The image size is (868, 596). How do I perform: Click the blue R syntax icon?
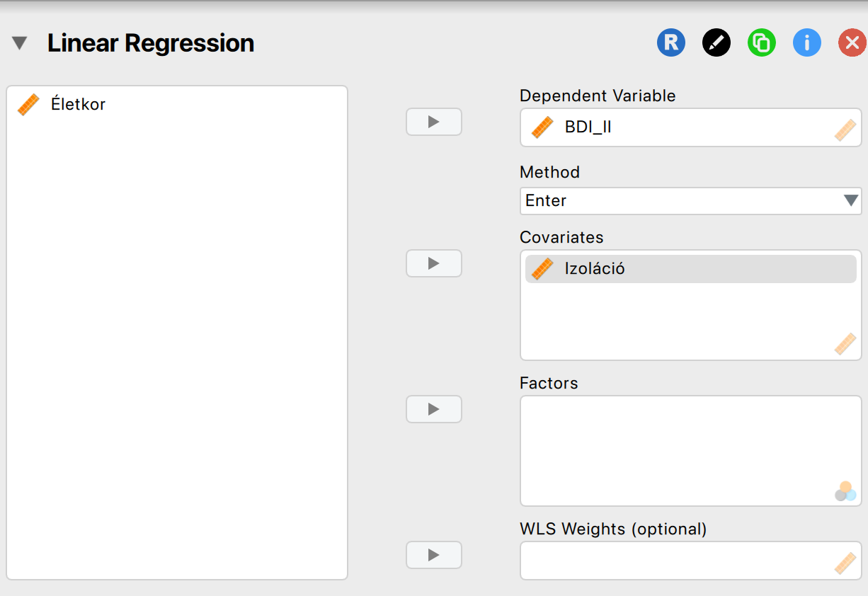pyautogui.click(x=670, y=43)
